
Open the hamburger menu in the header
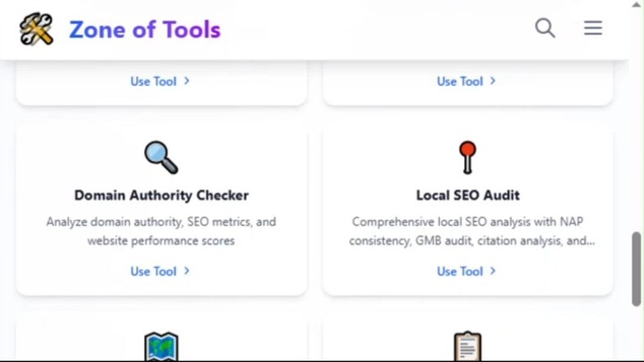pos(593,28)
